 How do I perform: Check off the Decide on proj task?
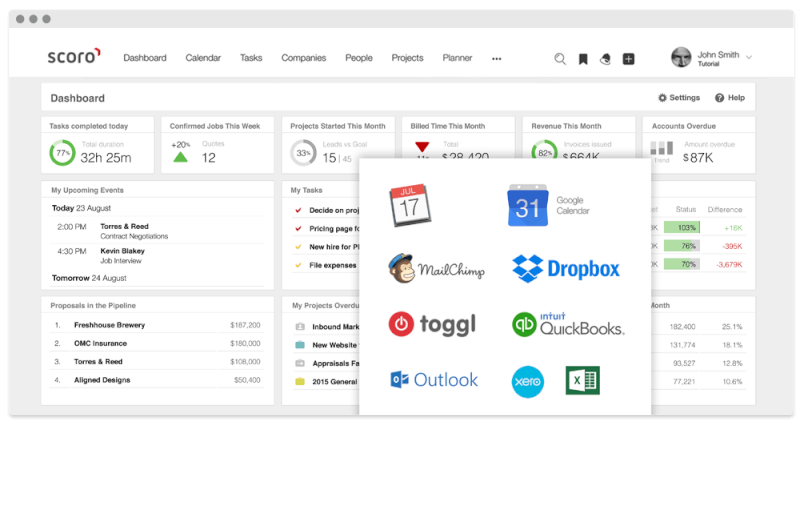point(298,210)
